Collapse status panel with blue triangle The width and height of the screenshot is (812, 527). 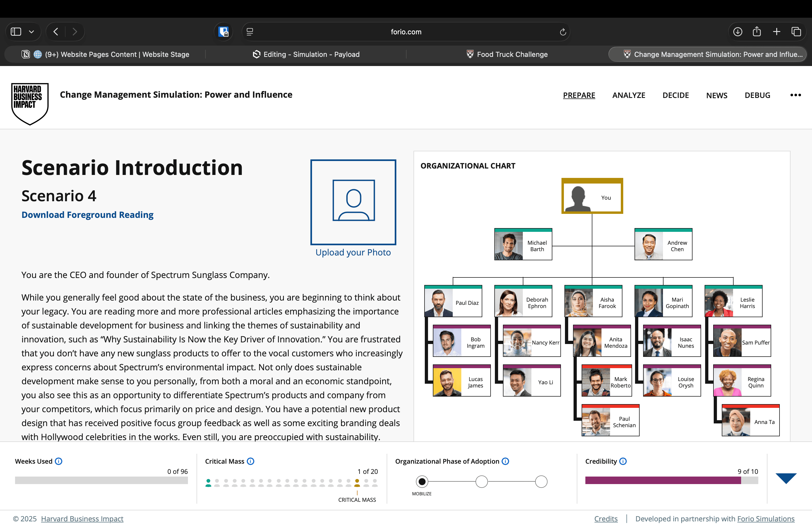coord(786,478)
